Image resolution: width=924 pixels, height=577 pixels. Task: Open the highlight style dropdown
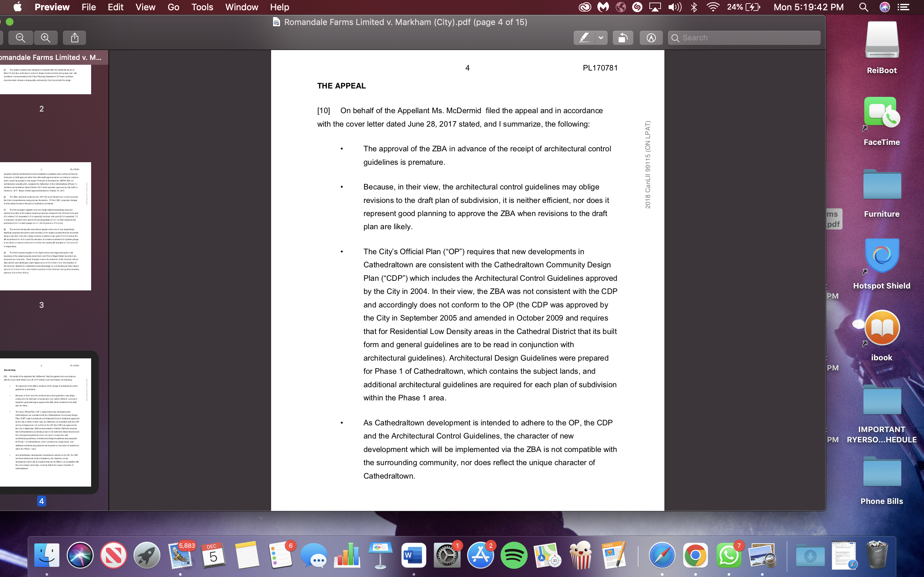(x=601, y=38)
